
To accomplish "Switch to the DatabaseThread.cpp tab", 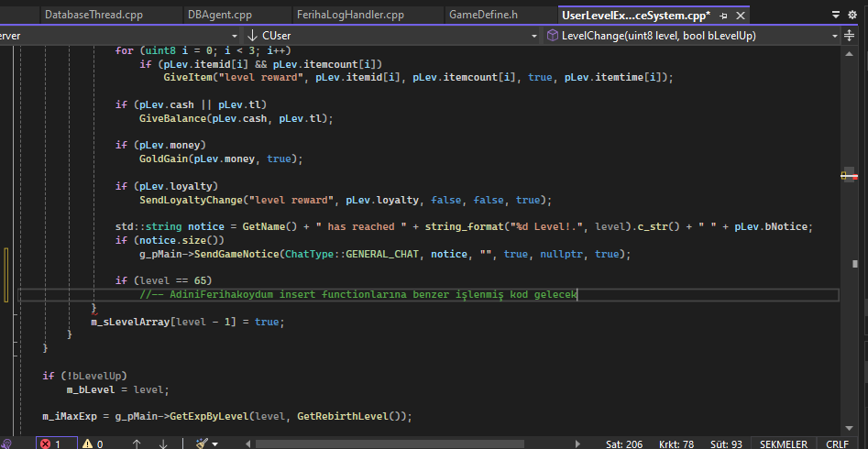I will (x=93, y=15).
